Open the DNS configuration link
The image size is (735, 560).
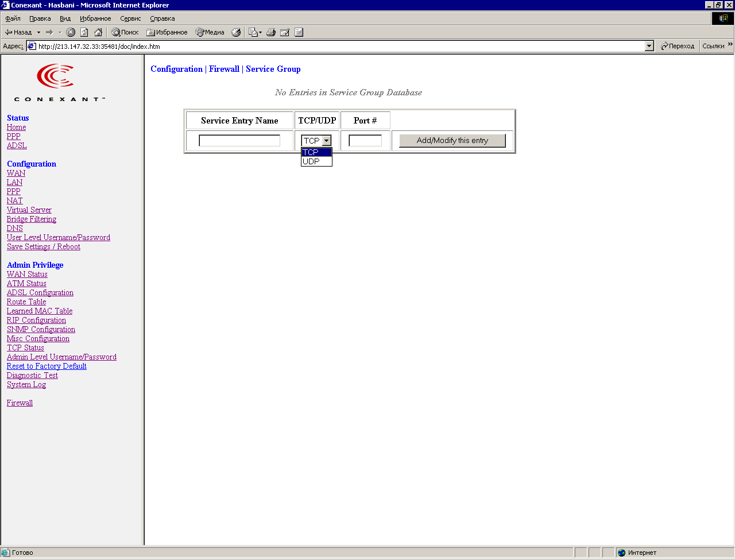coord(15,228)
